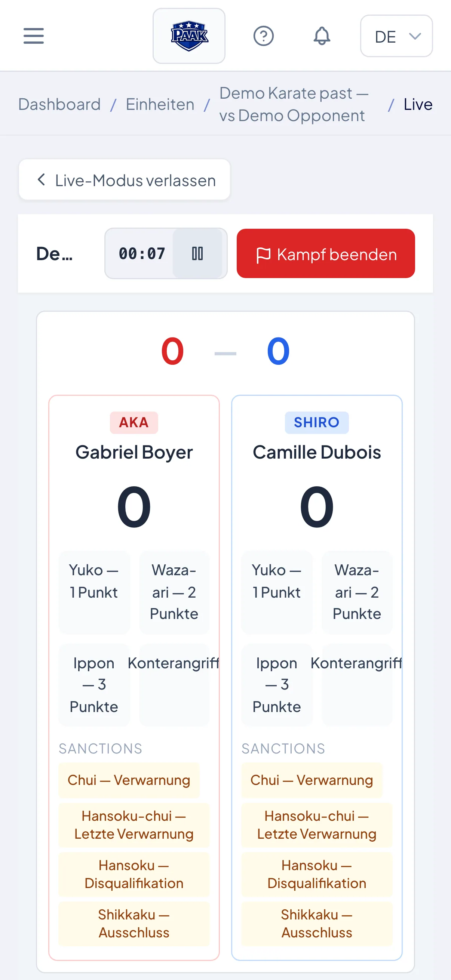Leave live mode via Live-Modus verlassen
451x980 pixels.
[125, 179]
